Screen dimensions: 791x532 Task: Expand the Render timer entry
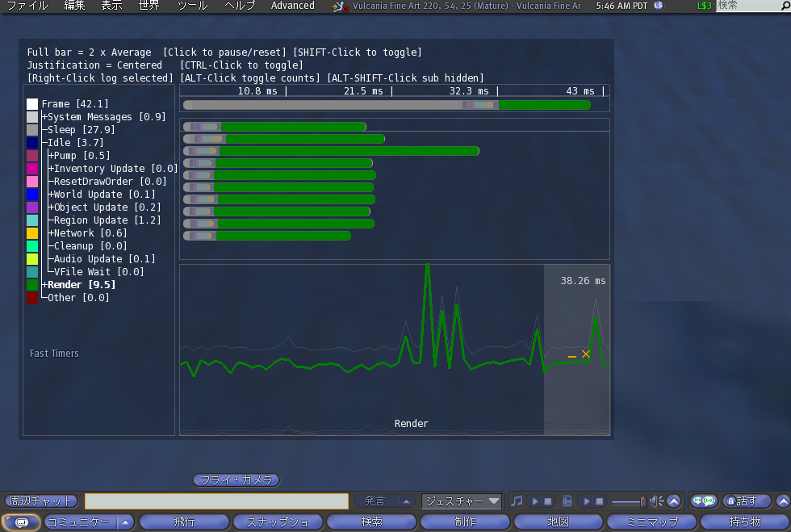coord(45,285)
